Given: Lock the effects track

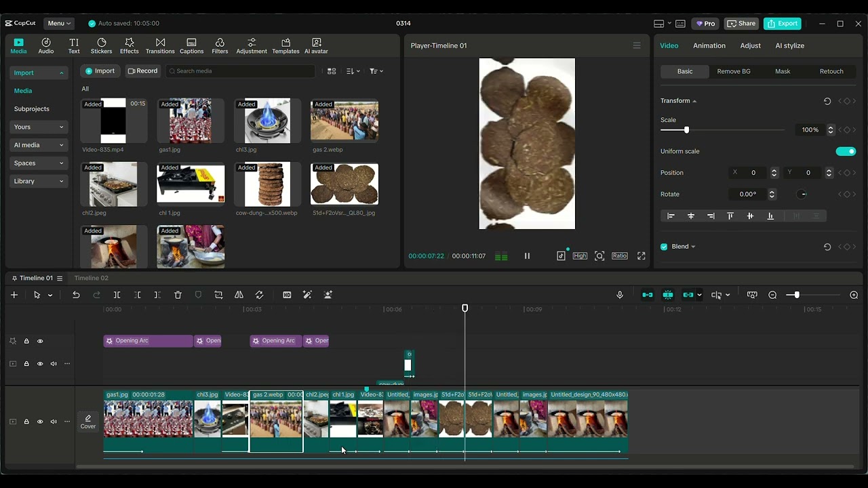Looking at the screenshot, I should coord(26,341).
